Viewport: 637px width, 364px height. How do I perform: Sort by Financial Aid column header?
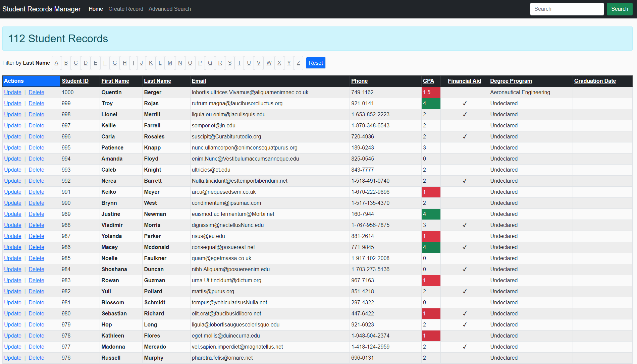click(x=464, y=81)
